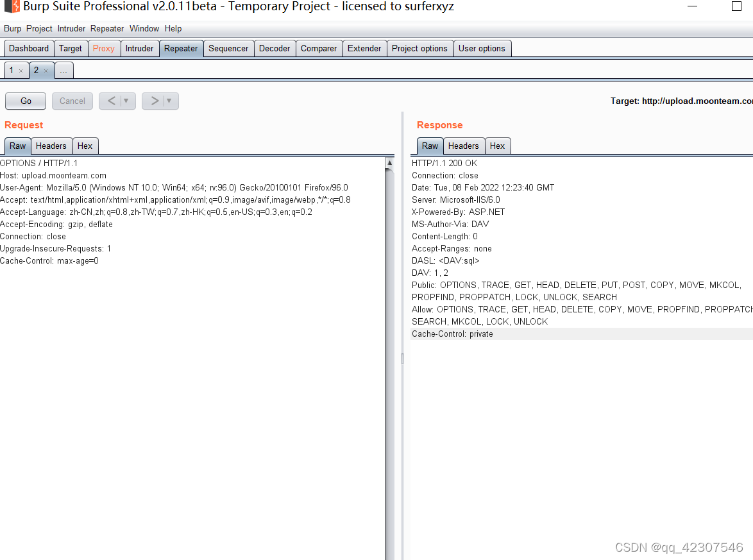Go forward to next request in history
Image resolution: width=753 pixels, height=560 pixels.
click(155, 101)
